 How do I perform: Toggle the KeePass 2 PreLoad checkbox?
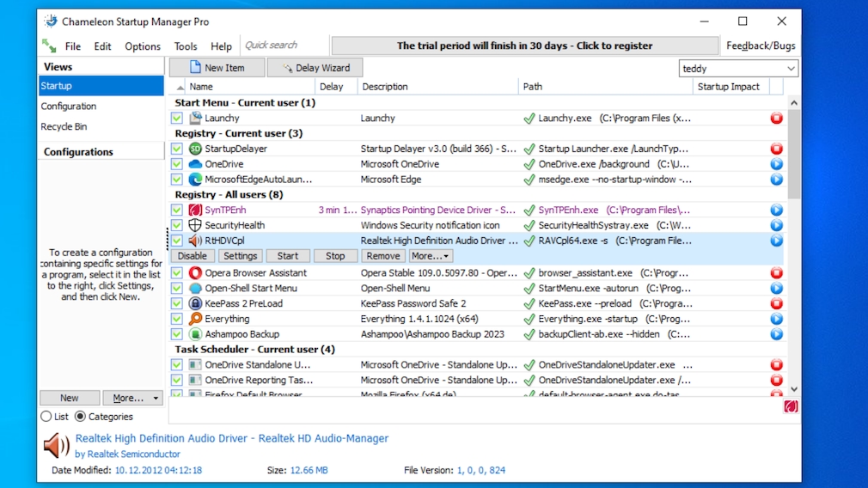coord(176,304)
